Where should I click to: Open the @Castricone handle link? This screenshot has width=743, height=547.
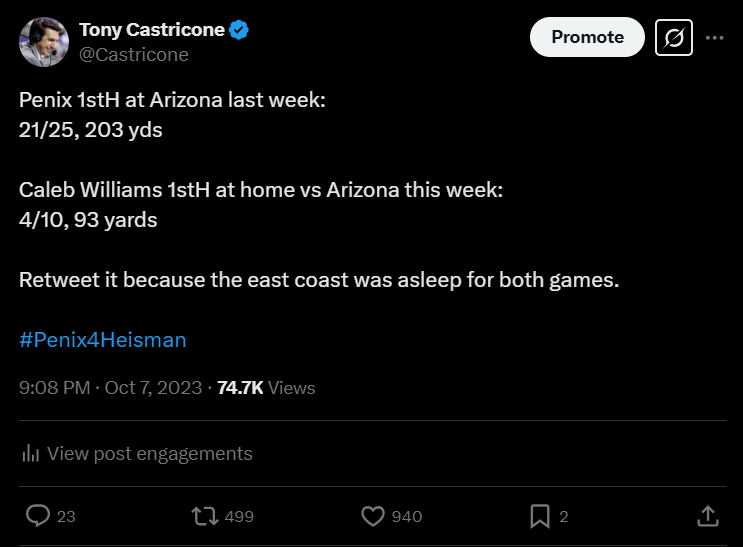tap(133, 55)
